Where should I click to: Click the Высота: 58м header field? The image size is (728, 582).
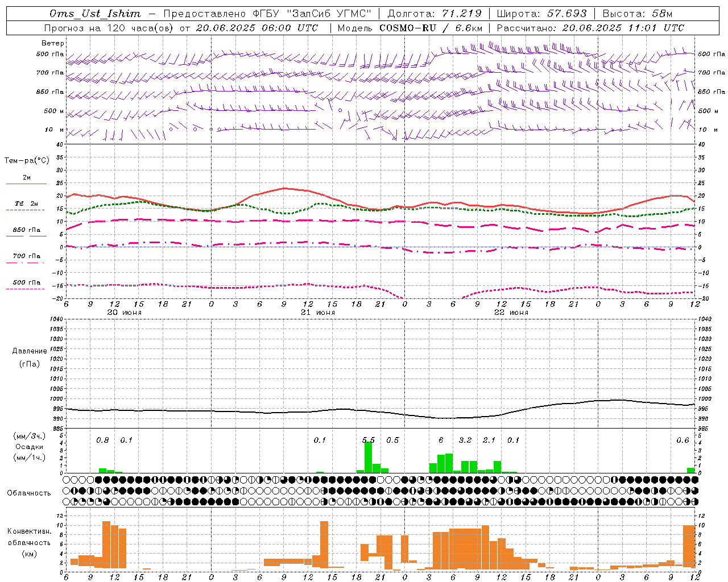(637, 14)
